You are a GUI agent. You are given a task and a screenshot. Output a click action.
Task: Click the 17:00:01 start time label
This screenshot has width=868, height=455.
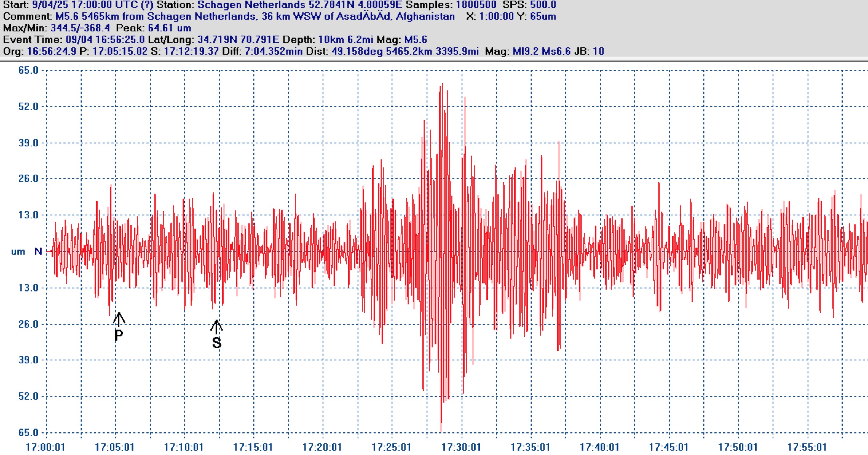click(x=45, y=447)
